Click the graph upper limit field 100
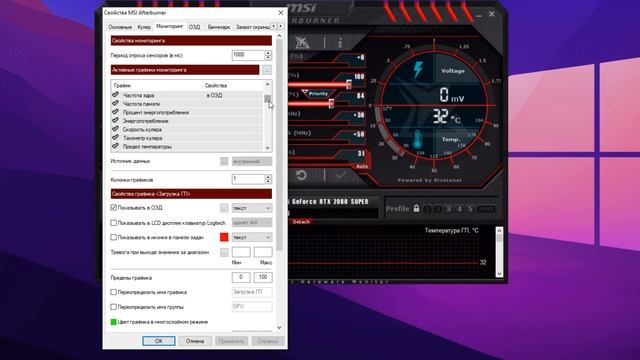The height and width of the screenshot is (360, 640). (x=263, y=278)
